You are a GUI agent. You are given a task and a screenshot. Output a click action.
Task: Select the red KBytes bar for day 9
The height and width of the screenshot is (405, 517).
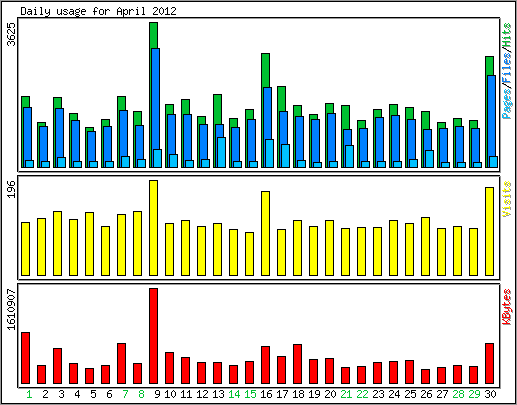tap(153, 336)
